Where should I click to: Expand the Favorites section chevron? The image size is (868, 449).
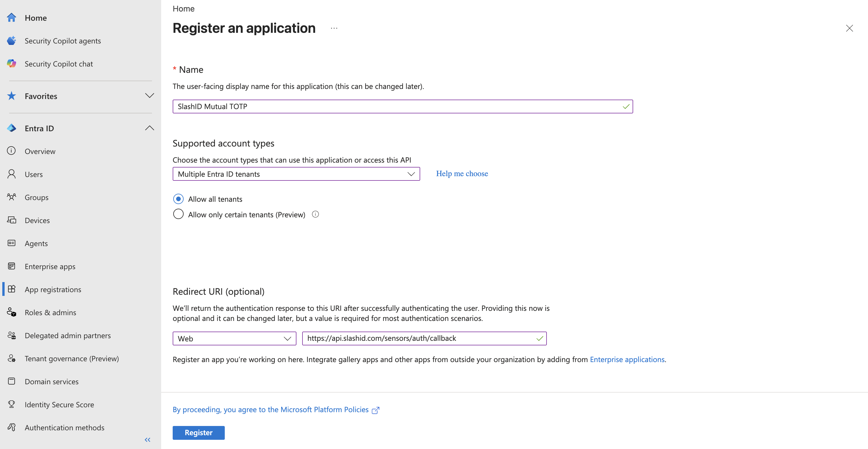(149, 95)
